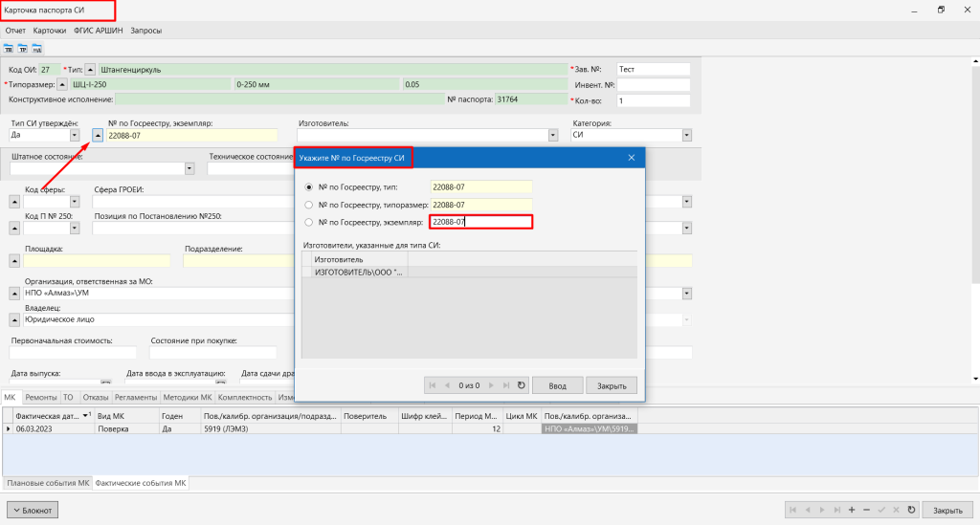This screenshot has width=980, height=525.
Task: Expand Штатное состояние dropdown
Action: point(189,168)
